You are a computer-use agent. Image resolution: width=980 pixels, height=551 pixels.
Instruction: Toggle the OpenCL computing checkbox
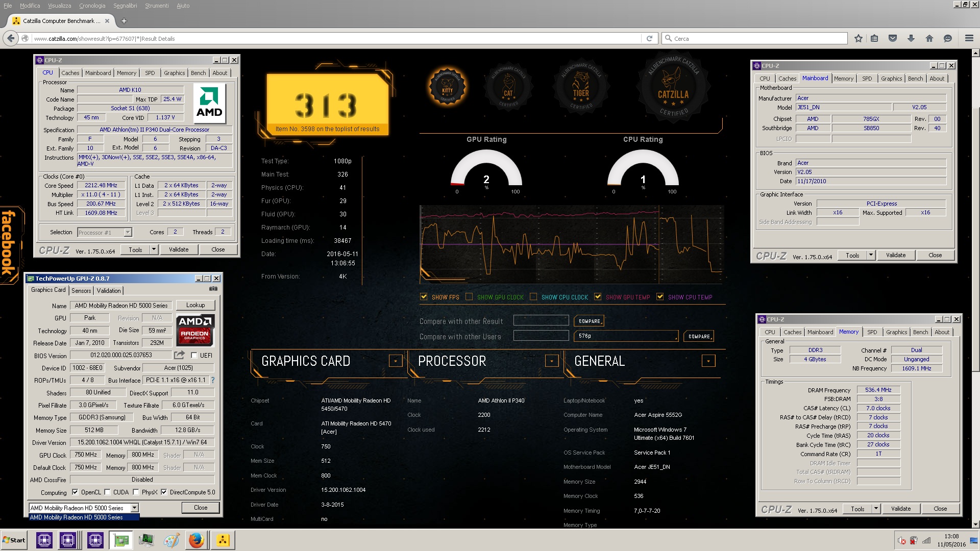click(75, 492)
